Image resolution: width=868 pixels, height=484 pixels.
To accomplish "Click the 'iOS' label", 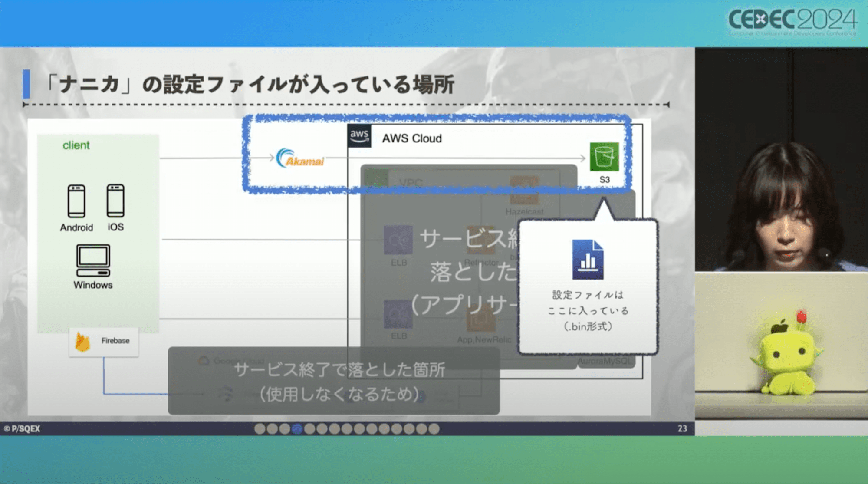I will click(115, 227).
